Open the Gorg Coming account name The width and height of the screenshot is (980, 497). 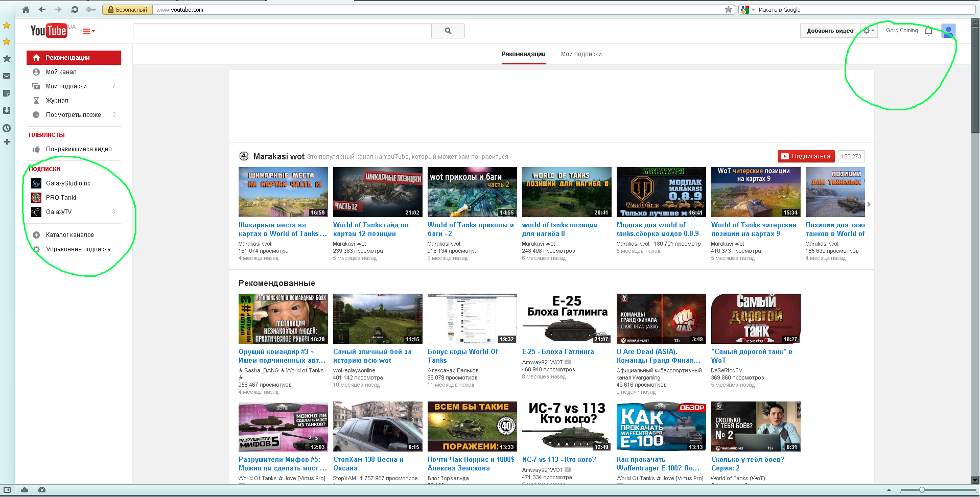pyautogui.click(x=902, y=31)
